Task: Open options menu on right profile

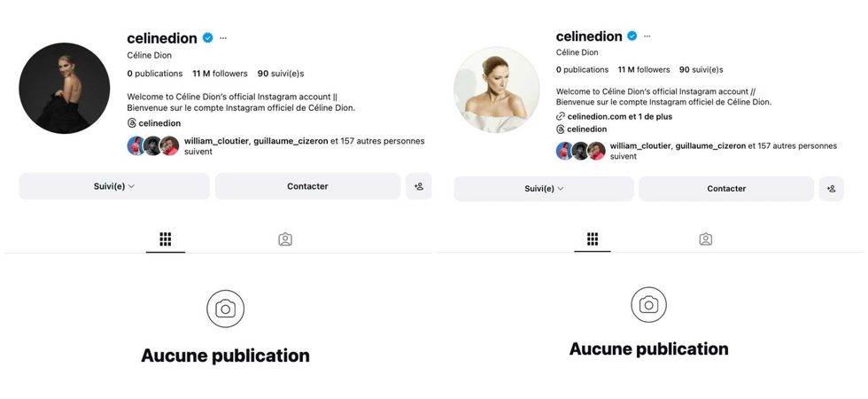Action: 647,36
